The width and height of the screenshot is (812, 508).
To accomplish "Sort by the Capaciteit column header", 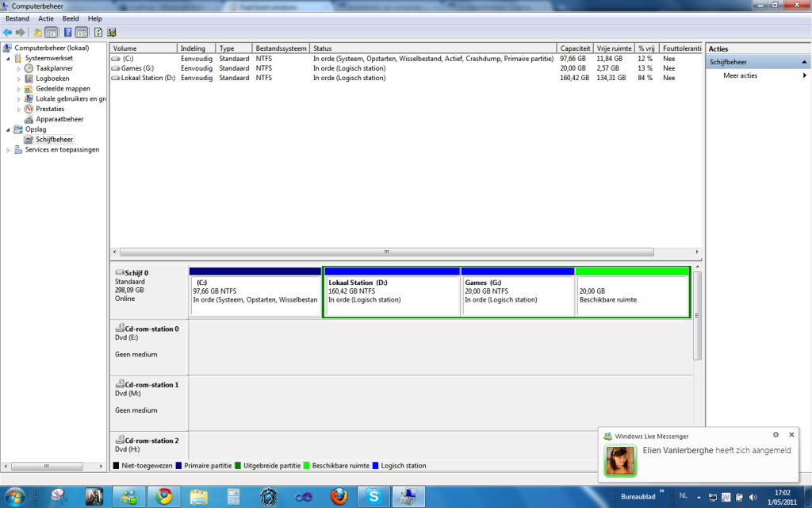I will (574, 48).
